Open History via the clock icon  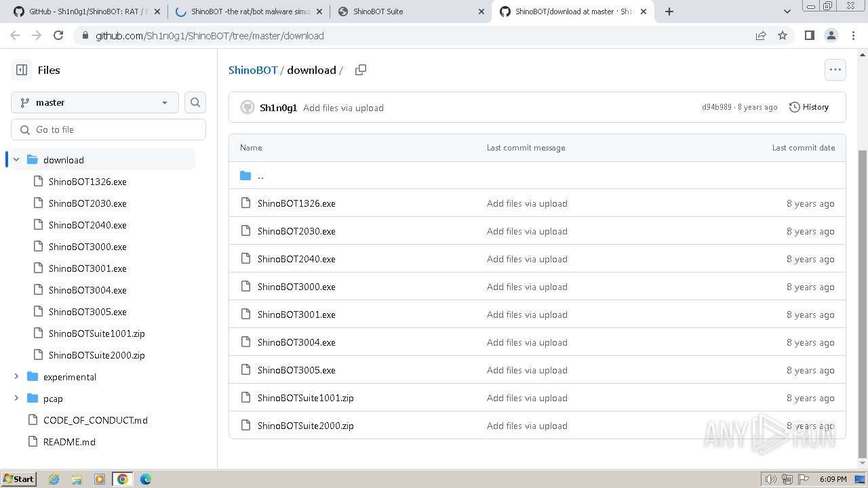click(809, 107)
